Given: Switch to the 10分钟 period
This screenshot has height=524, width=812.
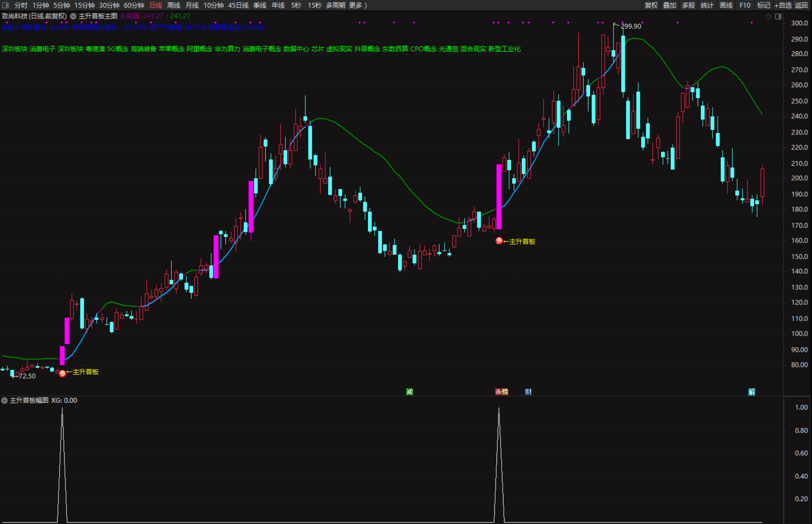Looking at the screenshot, I should (x=213, y=5).
